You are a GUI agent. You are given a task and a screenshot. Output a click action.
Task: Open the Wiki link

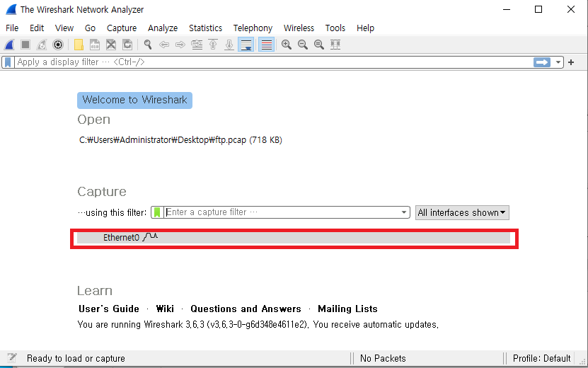(x=165, y=309)
